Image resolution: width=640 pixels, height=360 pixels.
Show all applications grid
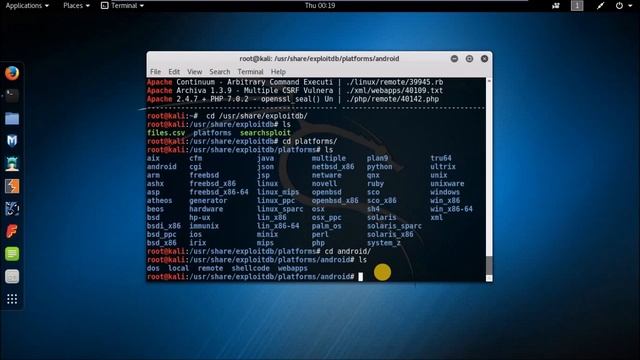tap(12, 299)
